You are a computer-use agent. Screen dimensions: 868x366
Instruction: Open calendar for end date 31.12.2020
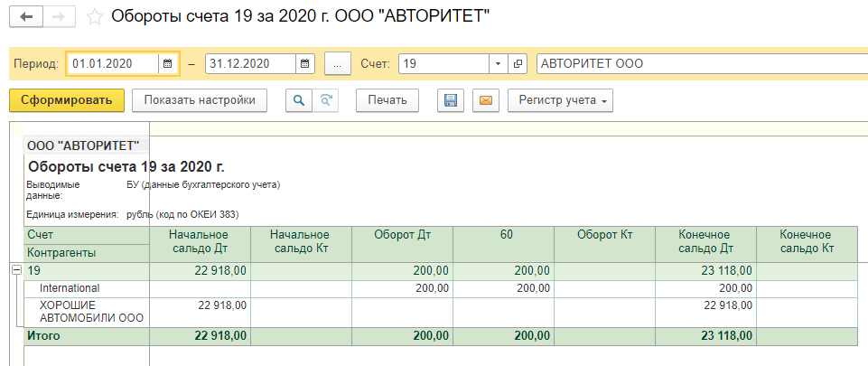[x=305, y=64]
